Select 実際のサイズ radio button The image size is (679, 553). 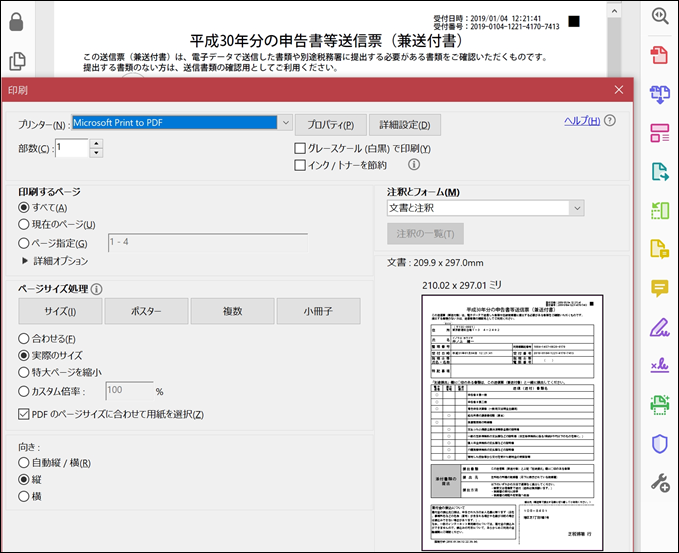(x=24, y=356)
